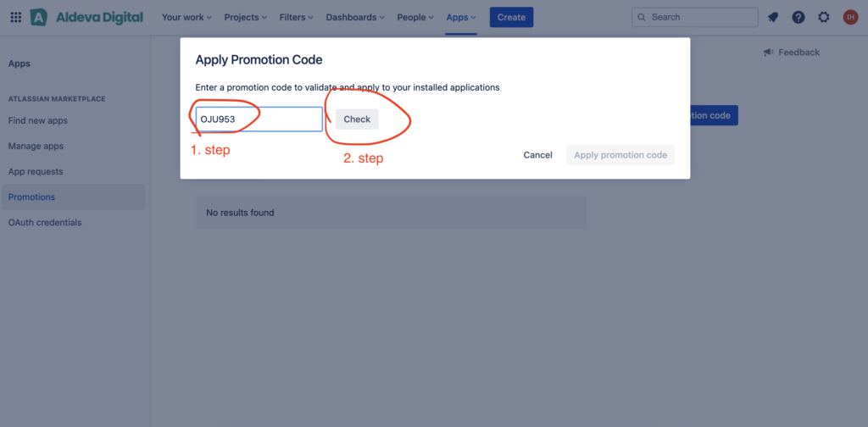Expand the Your work dropdown
868x427 pixels.
(186, 17)
